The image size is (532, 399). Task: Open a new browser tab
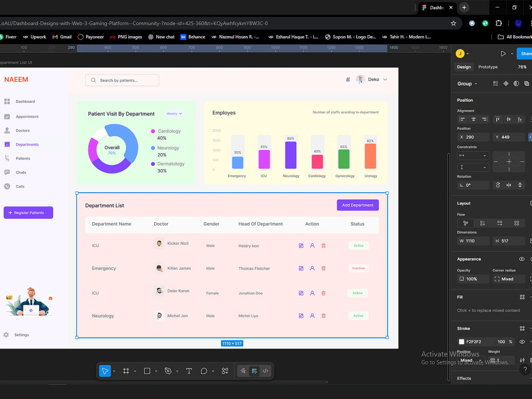coord(464,7)
